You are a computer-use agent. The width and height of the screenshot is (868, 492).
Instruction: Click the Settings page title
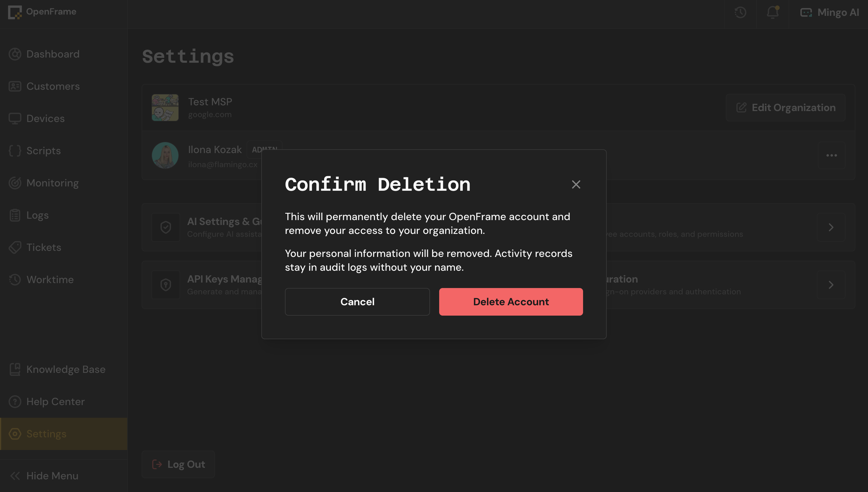click(x=188, y=56)
